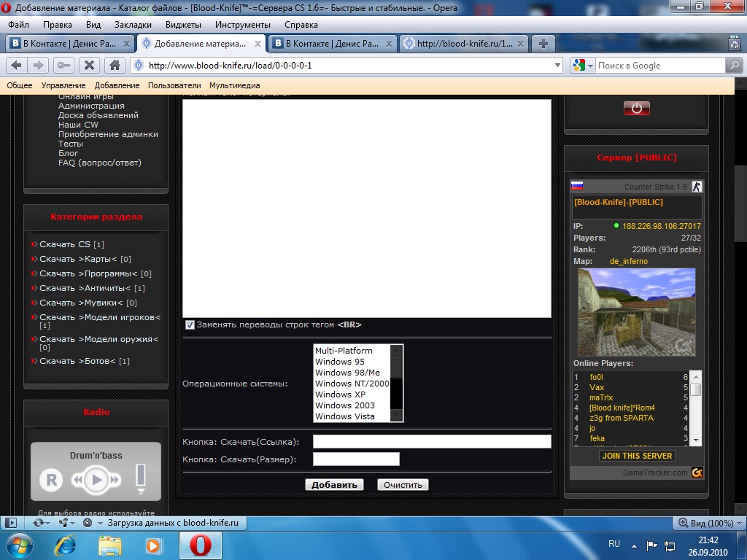The width and height of the screenshot is (747, 560).
Task: Play the Drum'n'bass radio
Action: pos(97,480)
